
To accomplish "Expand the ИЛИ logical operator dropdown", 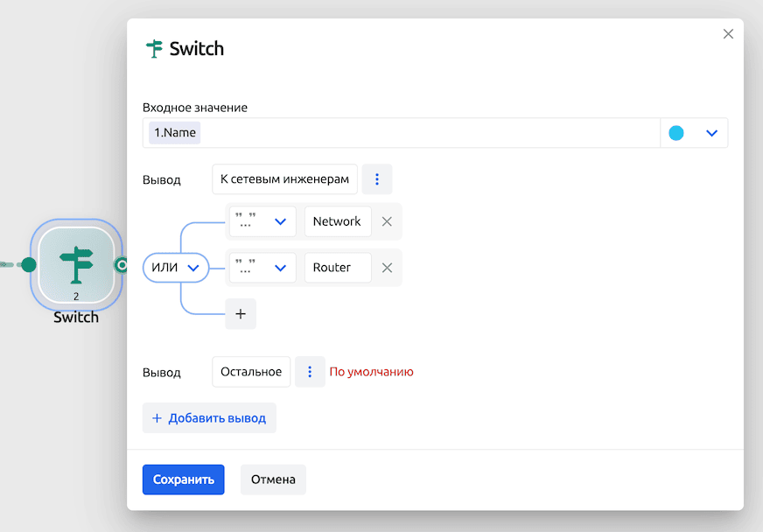I will tap(176, 268).
